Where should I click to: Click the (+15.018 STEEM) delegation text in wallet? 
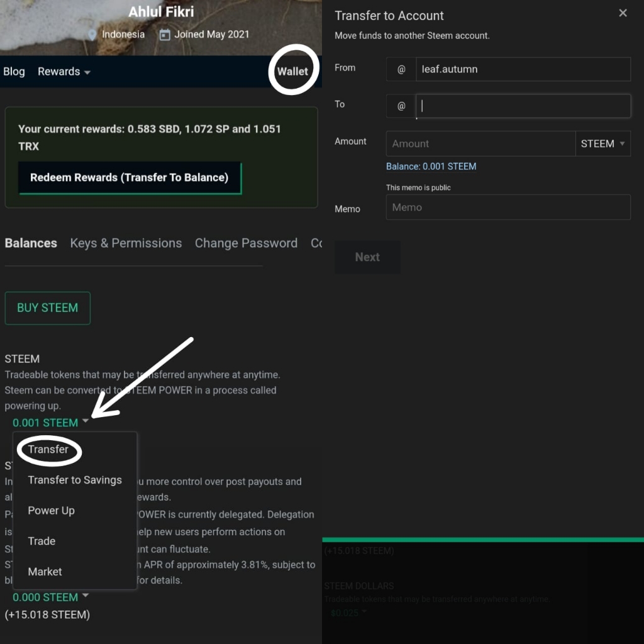(47, 615)
